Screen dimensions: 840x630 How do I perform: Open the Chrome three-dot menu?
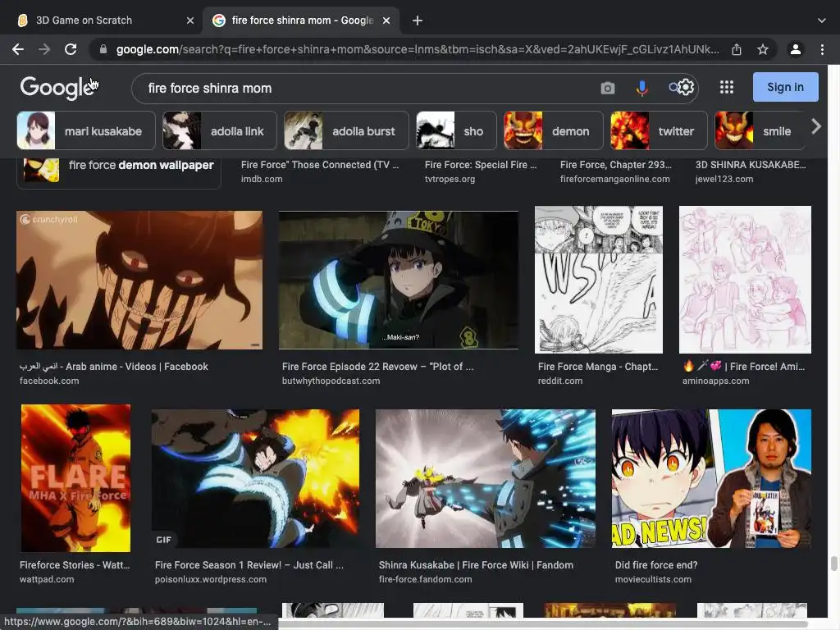point(822,49)
